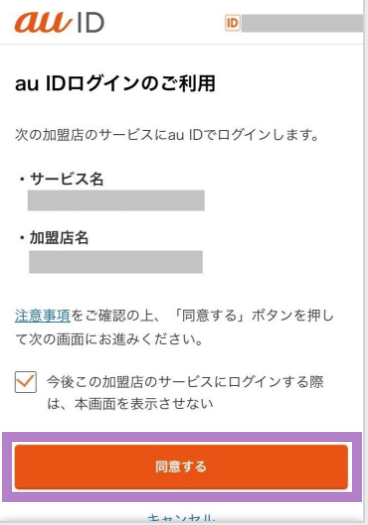The width and height of the screenshot is (368, 525).
Task: Click the vertical scrollbar on right edge
Action: point(366,261)
